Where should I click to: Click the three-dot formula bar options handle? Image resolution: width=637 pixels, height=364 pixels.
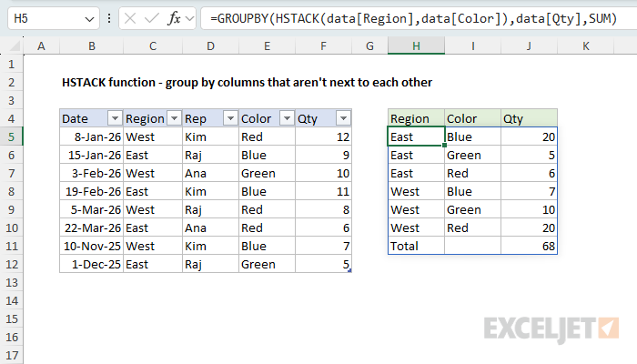click(x=109, y=18)
